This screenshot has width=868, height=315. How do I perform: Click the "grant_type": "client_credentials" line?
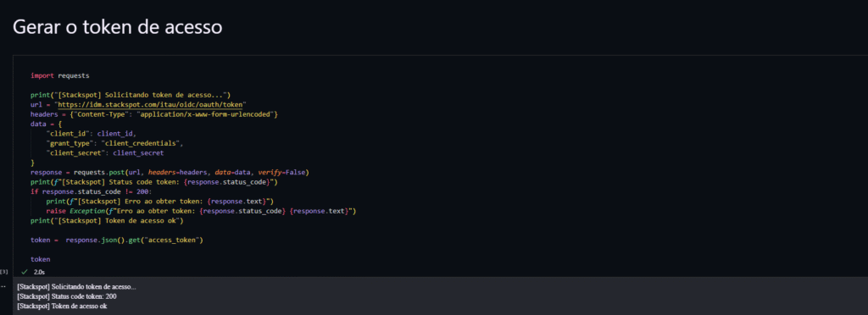point(114,143)
